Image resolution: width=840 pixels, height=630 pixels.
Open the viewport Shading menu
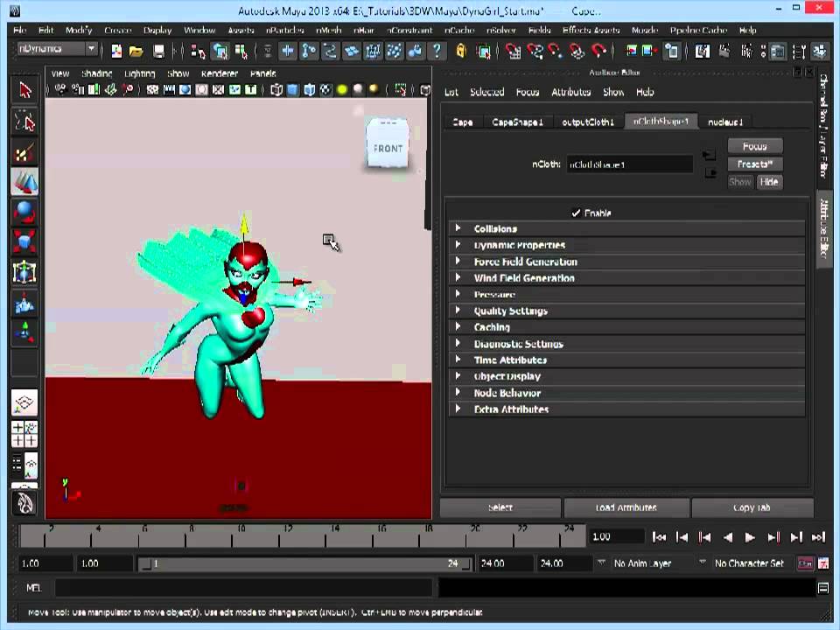[96, 73]
